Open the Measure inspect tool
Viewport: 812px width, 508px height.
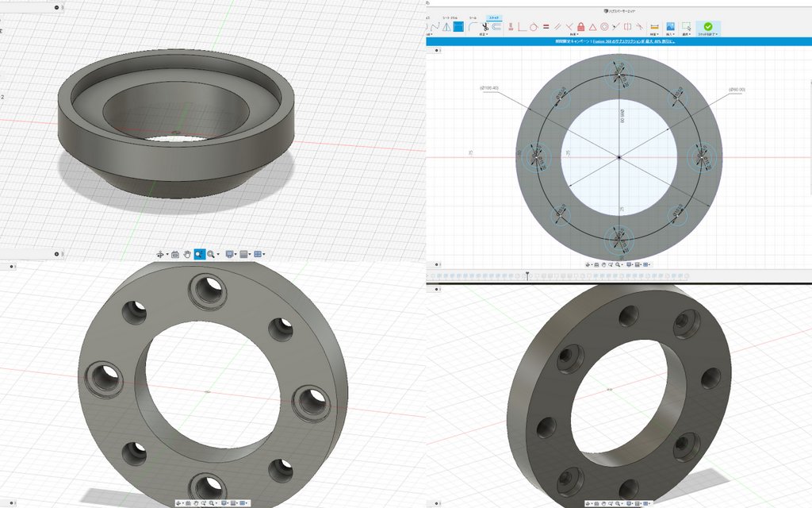pyautogui.click(x=654, y=27)
